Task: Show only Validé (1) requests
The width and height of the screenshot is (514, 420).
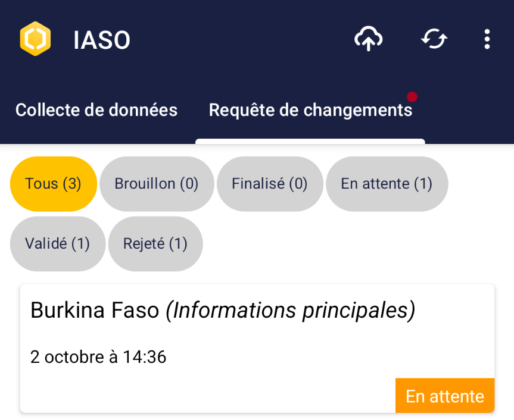Action: 58,243
